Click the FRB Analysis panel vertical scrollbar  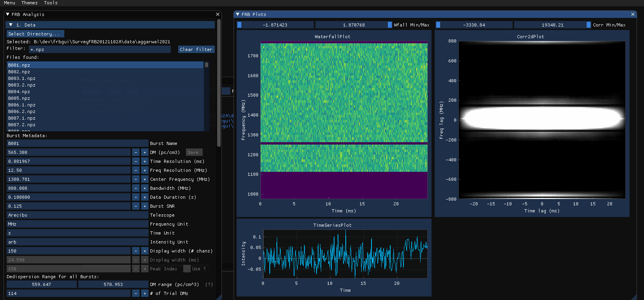point(219,83)
